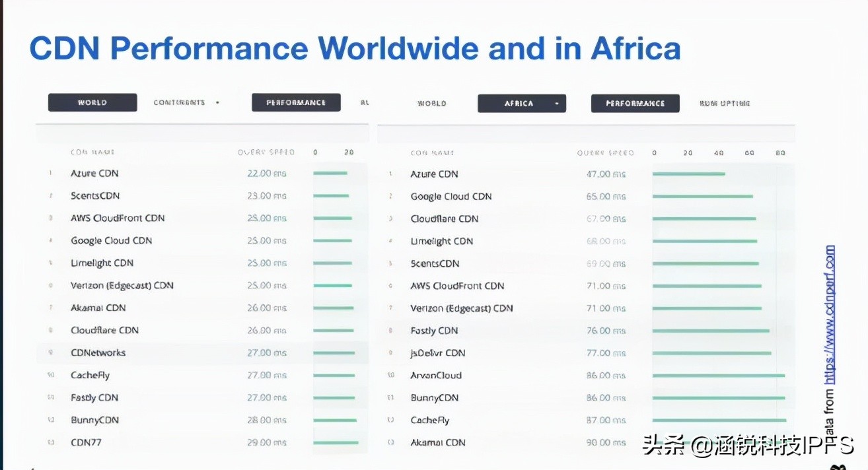Viewport: 868px width, 470px height.
Task: Open the cdnperf.com source link
Action: point(830,315)
